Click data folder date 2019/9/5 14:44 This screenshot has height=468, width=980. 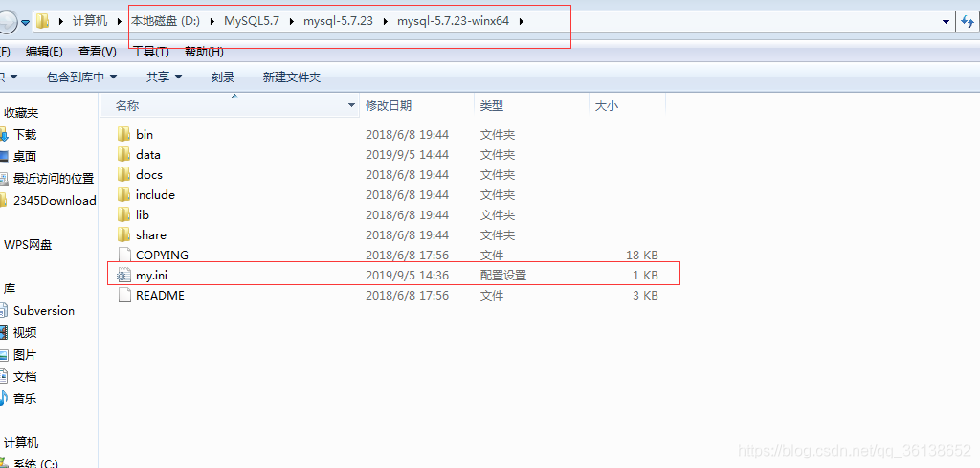click(x=407, y=154)
